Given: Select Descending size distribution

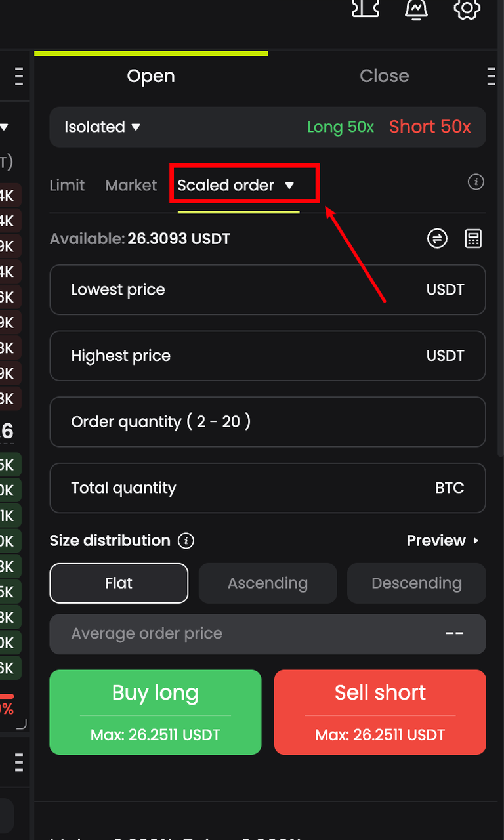Looking at the screenshot, I should [x=417, y=583].
